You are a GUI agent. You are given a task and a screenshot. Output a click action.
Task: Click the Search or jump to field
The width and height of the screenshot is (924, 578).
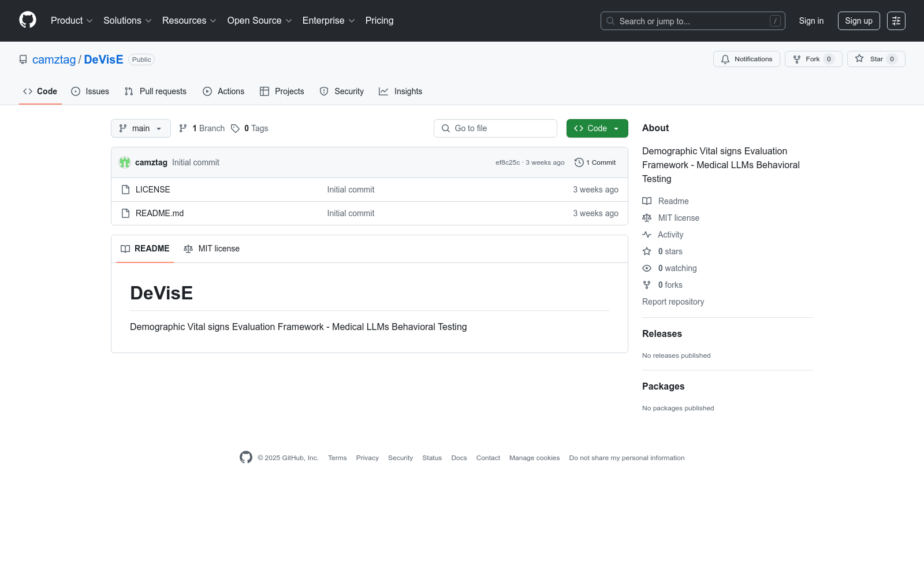[x=693, y=21]
